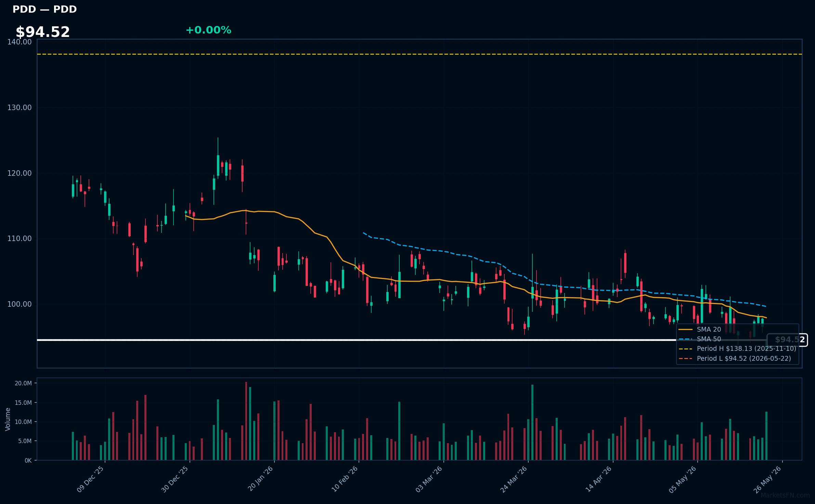Click the 20.0M volume axis label
This screenshot has width=815, height=504.
coord(23,383)
